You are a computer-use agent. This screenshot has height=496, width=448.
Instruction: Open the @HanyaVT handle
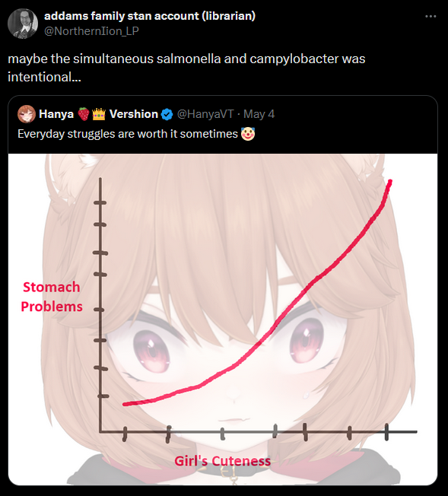(205, 114)
